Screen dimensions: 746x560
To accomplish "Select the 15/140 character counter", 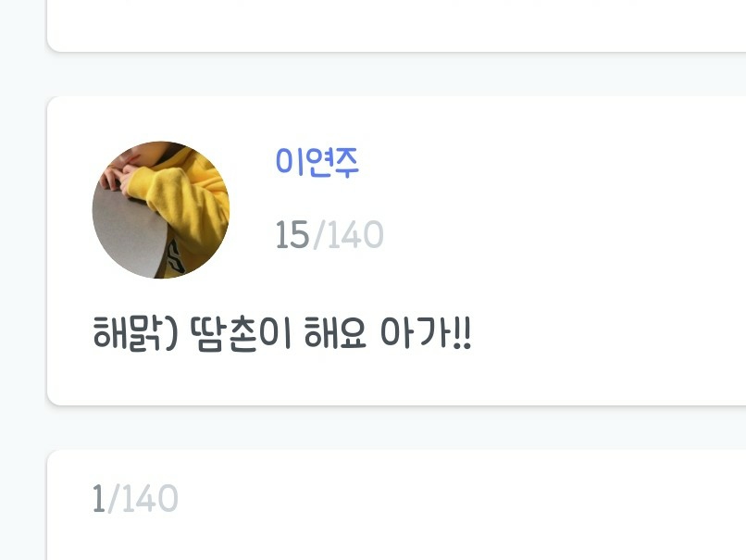I will (x=329, y=234).
